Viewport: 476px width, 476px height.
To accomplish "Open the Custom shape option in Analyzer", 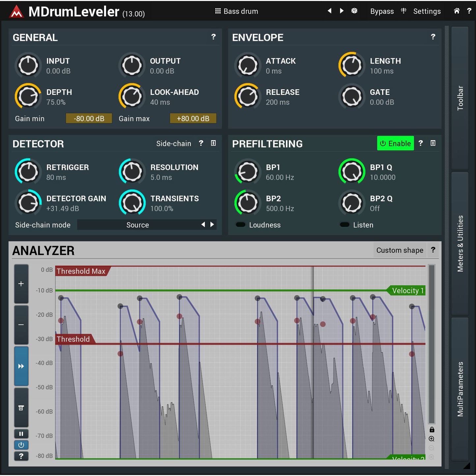I will [x=400, y=250].
